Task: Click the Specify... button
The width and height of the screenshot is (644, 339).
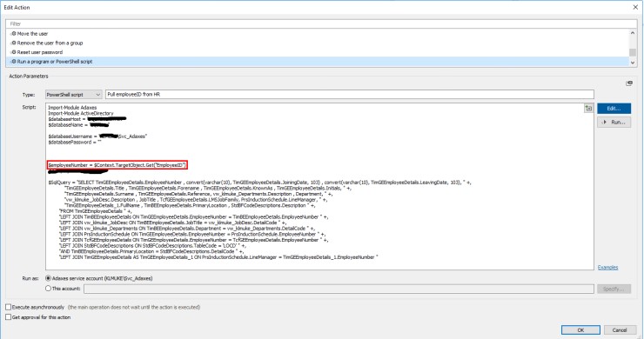Action: coord(614,289)
